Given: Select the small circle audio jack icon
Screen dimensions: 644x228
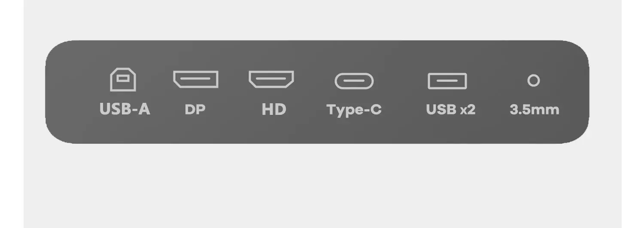Looking at the screenshot, I should [x=533, y=80].
